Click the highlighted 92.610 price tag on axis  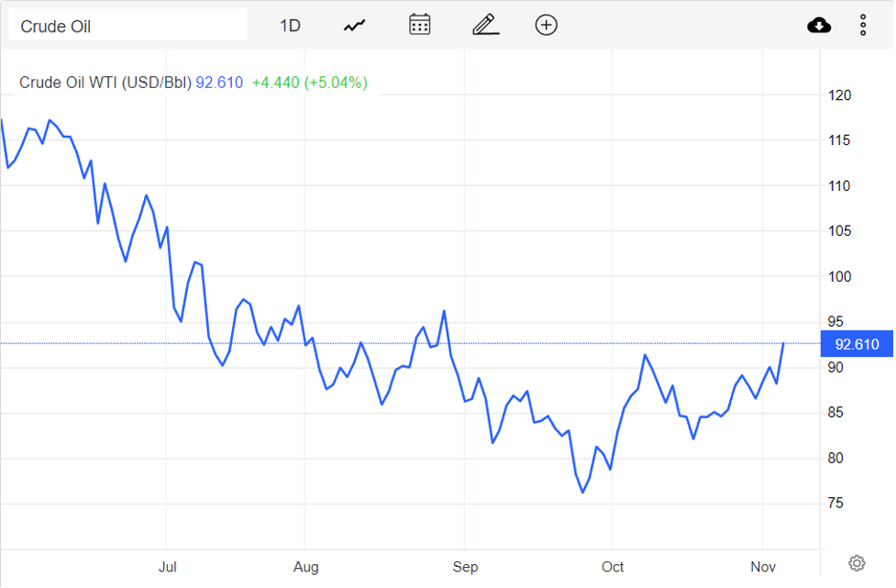[x=857, y=345]
